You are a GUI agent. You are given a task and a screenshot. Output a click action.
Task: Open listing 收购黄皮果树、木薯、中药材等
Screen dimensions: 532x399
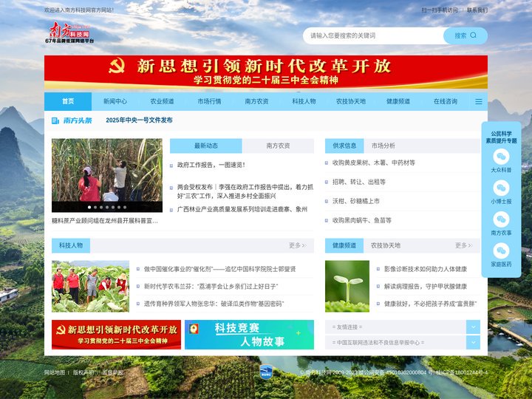click(x=374, y=163)
